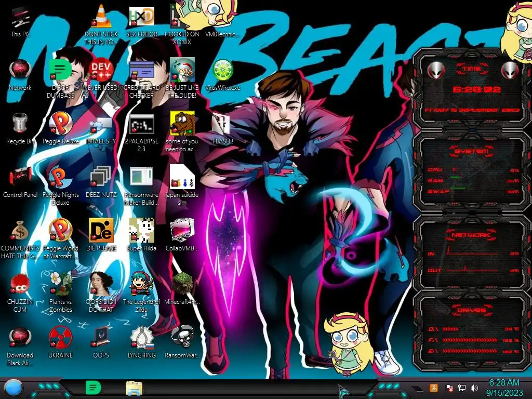Open the VLC cone shortcut icon

click(101, 16)
